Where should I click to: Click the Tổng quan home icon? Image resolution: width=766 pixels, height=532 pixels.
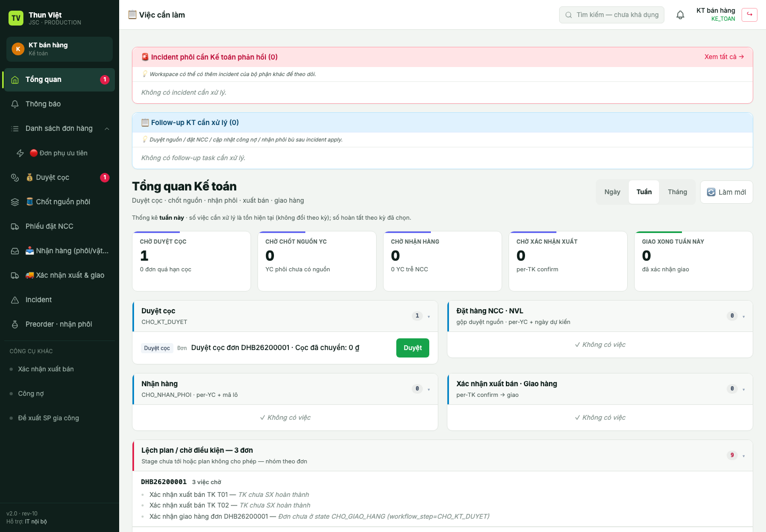tap(15, 80)
